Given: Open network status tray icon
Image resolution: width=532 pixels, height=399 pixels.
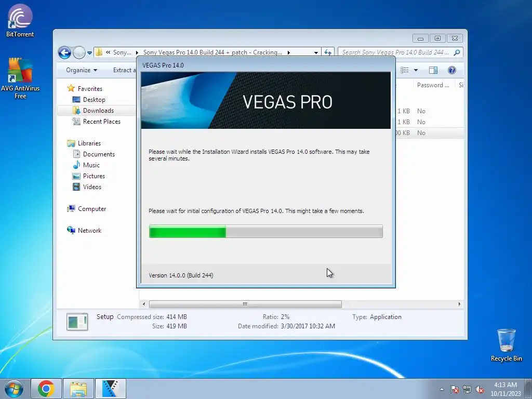Looking at the screenshot, I should 467,389.
